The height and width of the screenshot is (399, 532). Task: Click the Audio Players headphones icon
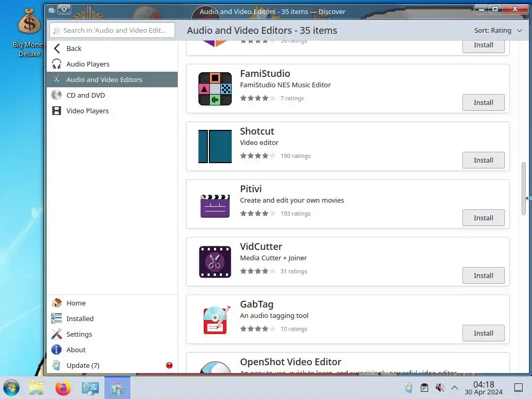coord(57,64)
